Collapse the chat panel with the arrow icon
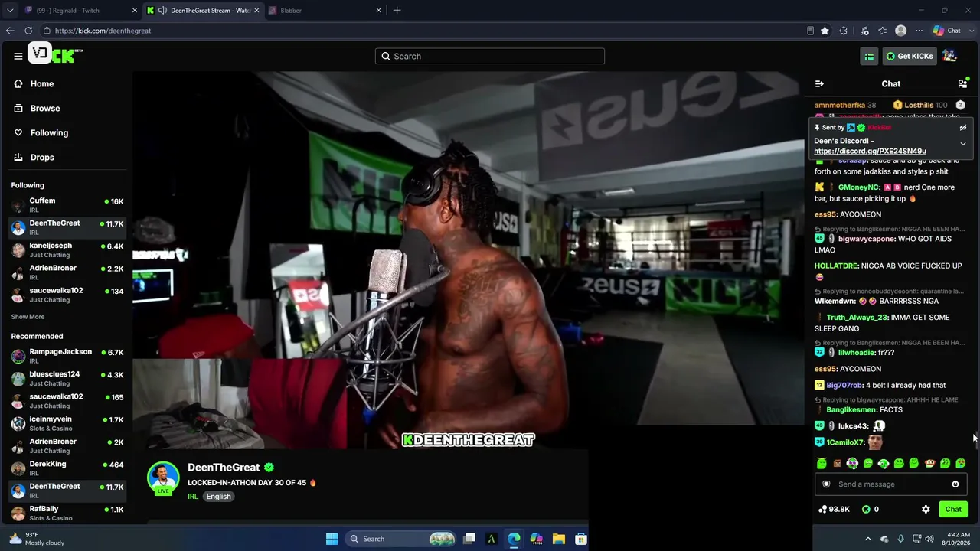The image size is (980, 551). (819, 83)
